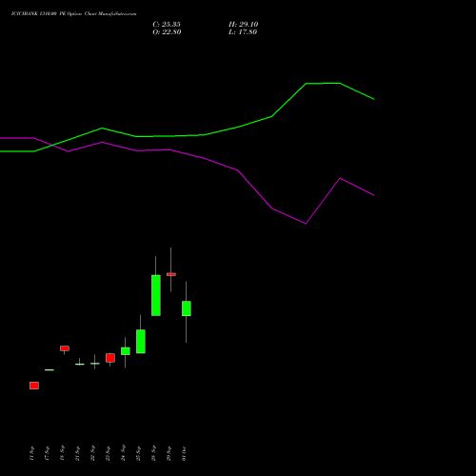The width and height of the screenshot is (476, 476).
Task: Click the '01 Oct' date axis label
Action: point(184,453)
